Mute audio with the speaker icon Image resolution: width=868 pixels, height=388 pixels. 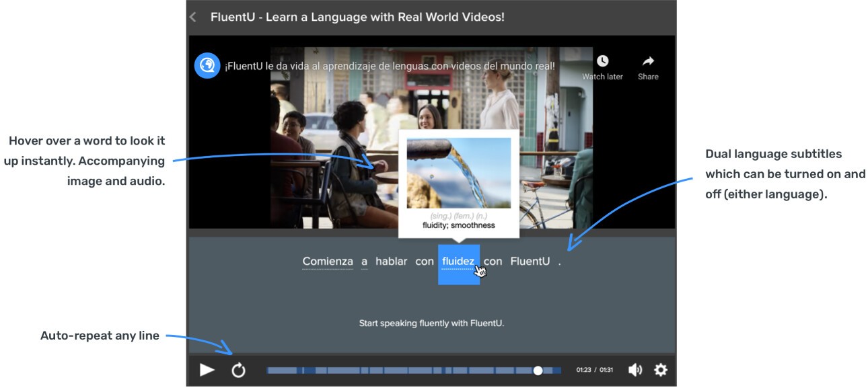(635, 370)
